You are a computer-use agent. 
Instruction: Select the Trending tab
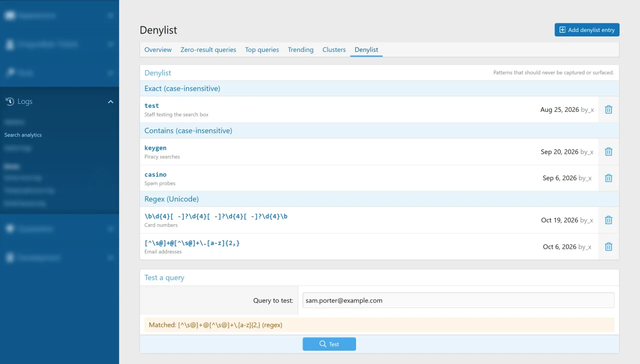(x=301, y=50)
